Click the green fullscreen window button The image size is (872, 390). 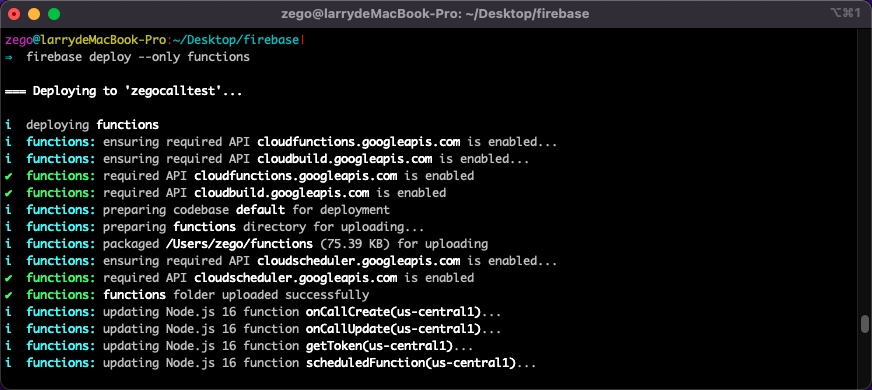(54, 14)
